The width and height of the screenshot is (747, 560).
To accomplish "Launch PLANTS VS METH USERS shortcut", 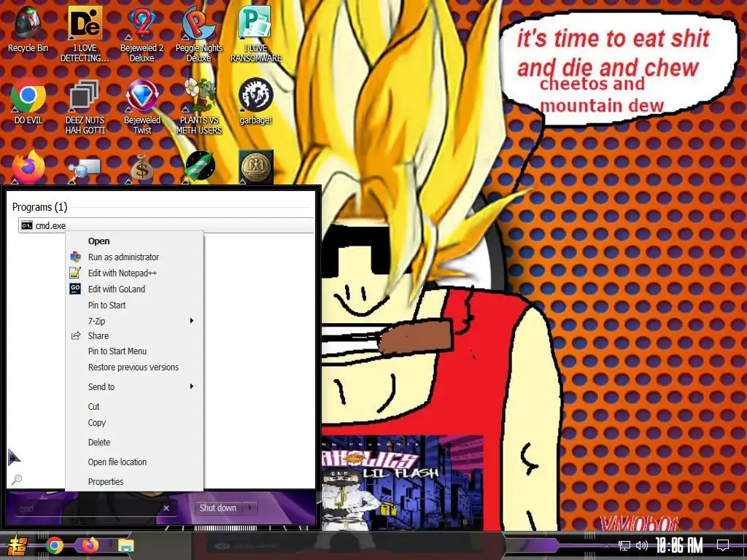I will point(198,106).
